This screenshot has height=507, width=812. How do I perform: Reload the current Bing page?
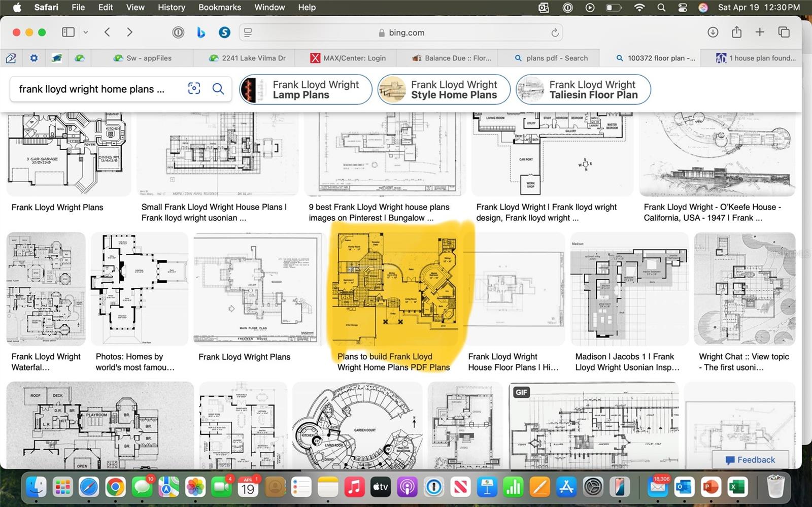(555, 32)
